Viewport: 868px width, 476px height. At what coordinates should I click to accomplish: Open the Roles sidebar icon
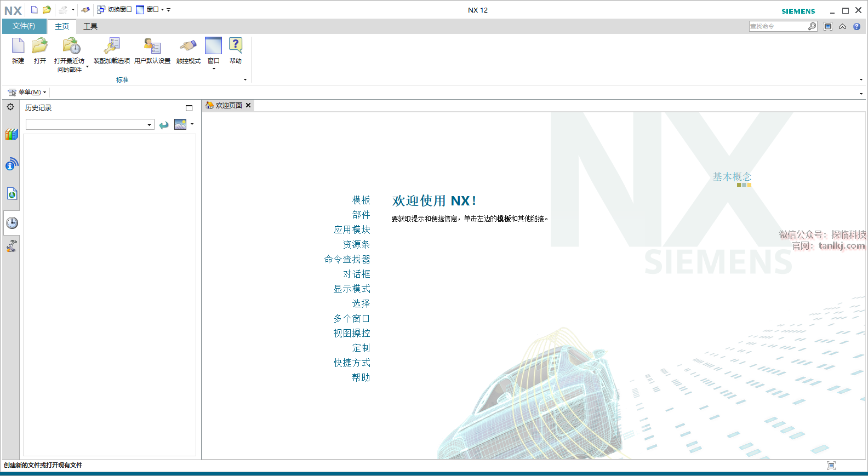(x=12, y=246)
